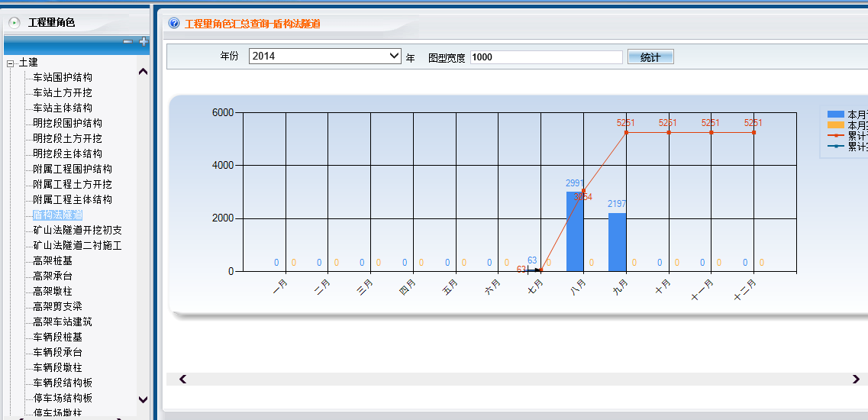The height and width of the screenshot is (420, 868).
Task: Collapse all nodes with the minus icon
Action: (x=127, y=42)
